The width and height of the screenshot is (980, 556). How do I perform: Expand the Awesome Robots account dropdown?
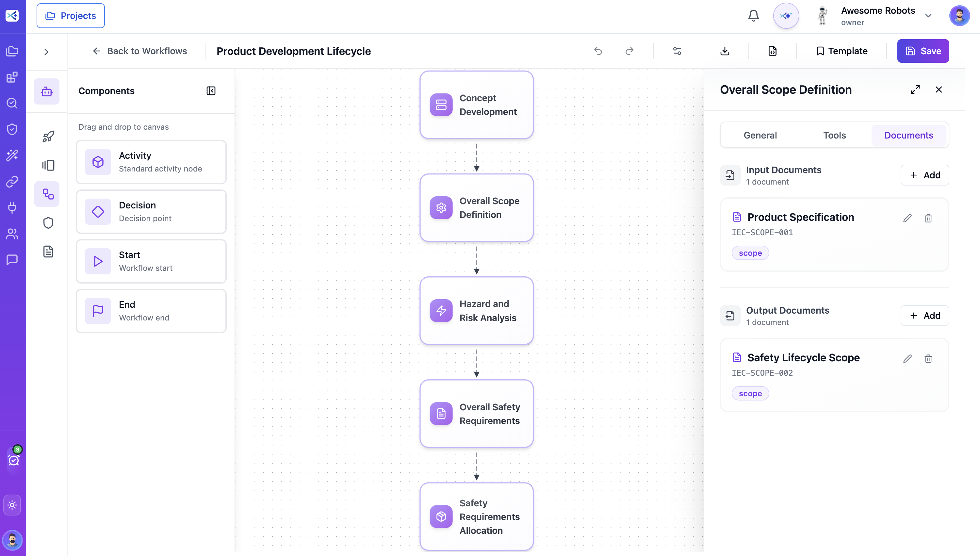point(928,16)
